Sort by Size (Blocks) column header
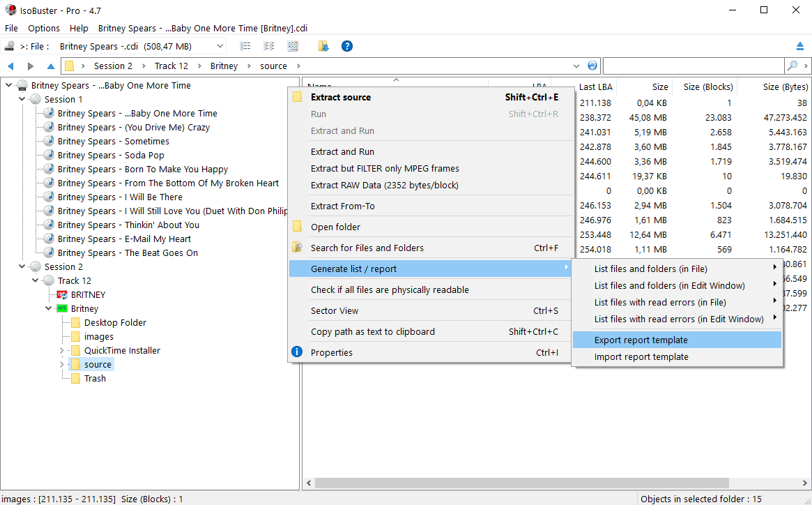 (703, 86)
